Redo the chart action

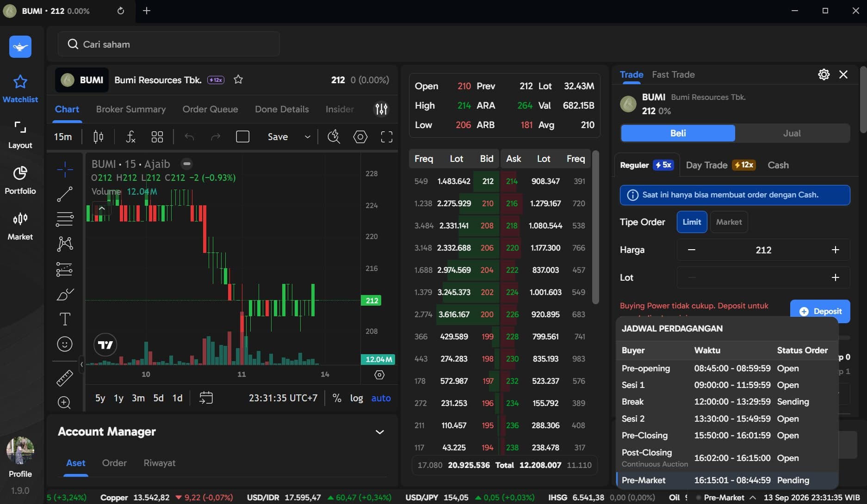point(216,136)
